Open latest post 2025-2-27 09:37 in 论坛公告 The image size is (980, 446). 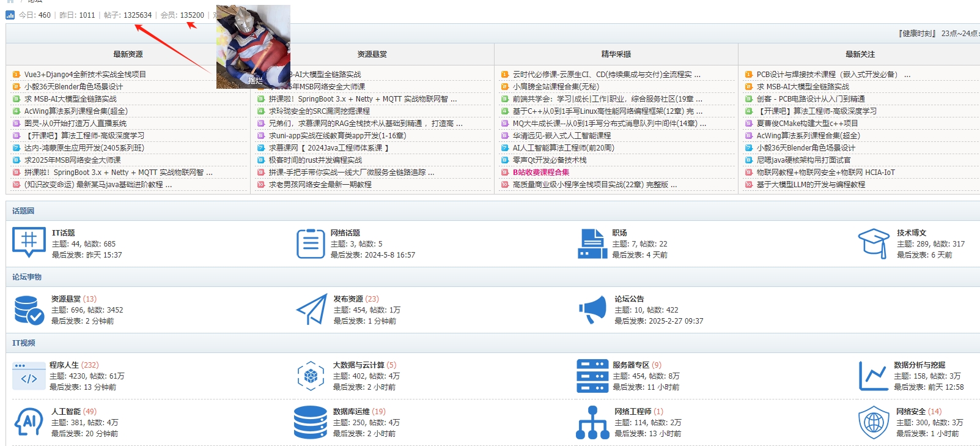[676, 321]
